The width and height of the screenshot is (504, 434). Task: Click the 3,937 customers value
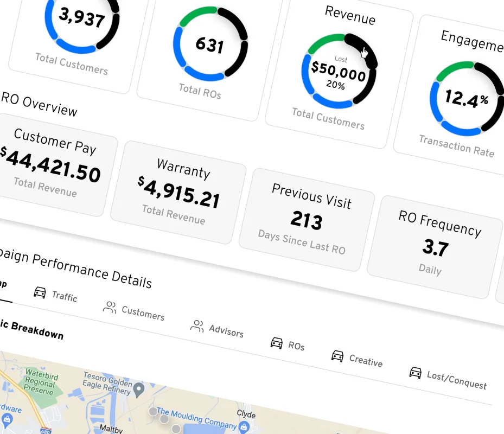pos(81,17)
